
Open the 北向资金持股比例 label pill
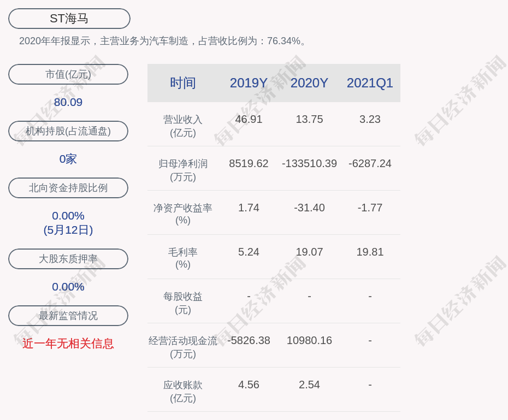point(68,188)
